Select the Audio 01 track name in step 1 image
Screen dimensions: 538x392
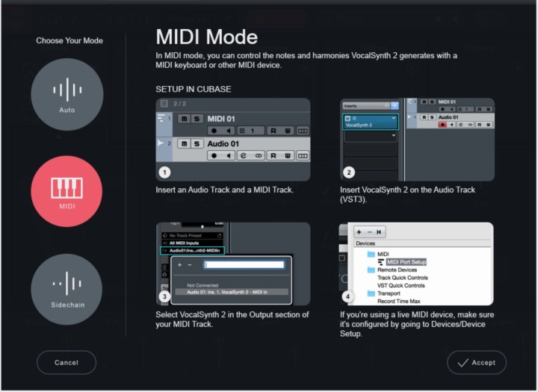(223, 143)
